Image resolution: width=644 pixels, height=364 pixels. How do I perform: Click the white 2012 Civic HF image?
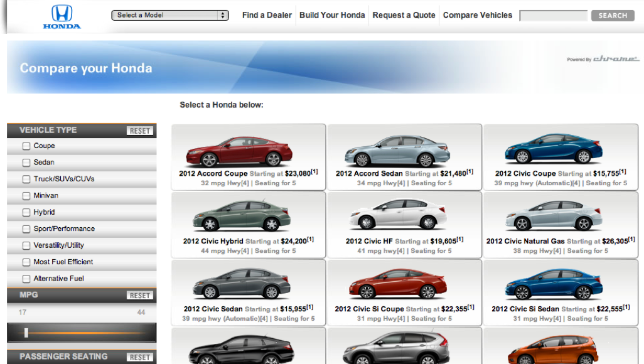pyautogui.click(x=396, y=217)
